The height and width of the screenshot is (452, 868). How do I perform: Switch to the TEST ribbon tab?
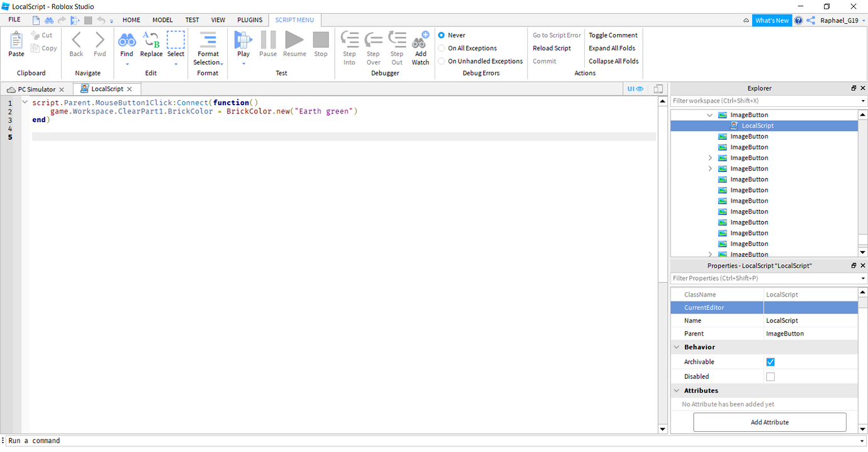click(x=192, y=20)
